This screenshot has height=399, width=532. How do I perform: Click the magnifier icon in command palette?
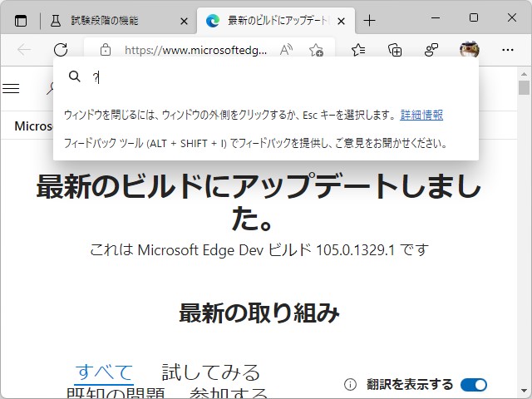(x=75, y=76)
